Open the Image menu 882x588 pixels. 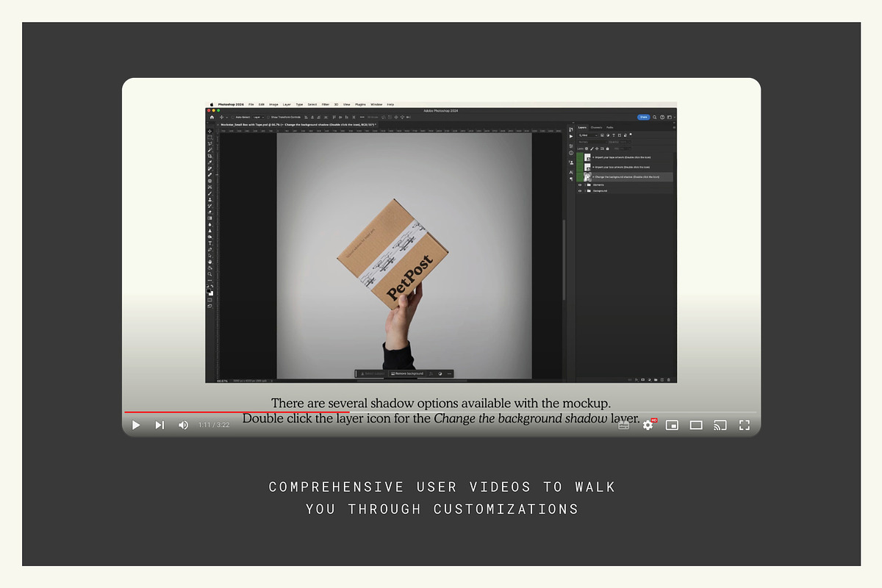(x=273, y=104)
